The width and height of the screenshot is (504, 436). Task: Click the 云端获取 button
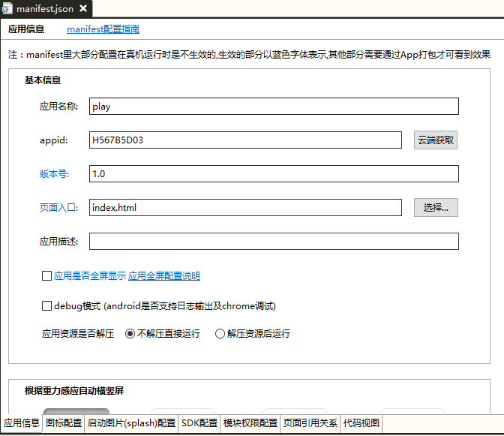tap(436, 140)
